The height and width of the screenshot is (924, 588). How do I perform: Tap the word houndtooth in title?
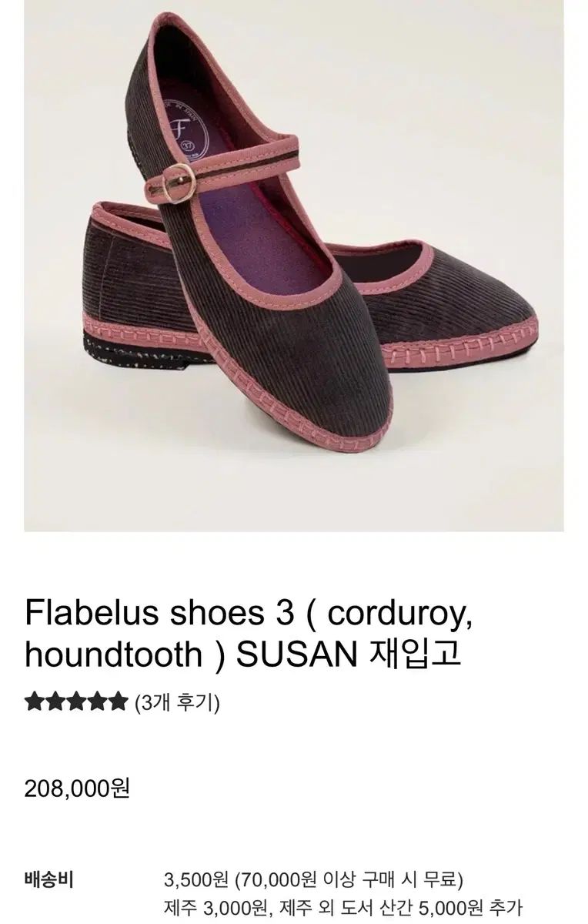tap(113, 654)
